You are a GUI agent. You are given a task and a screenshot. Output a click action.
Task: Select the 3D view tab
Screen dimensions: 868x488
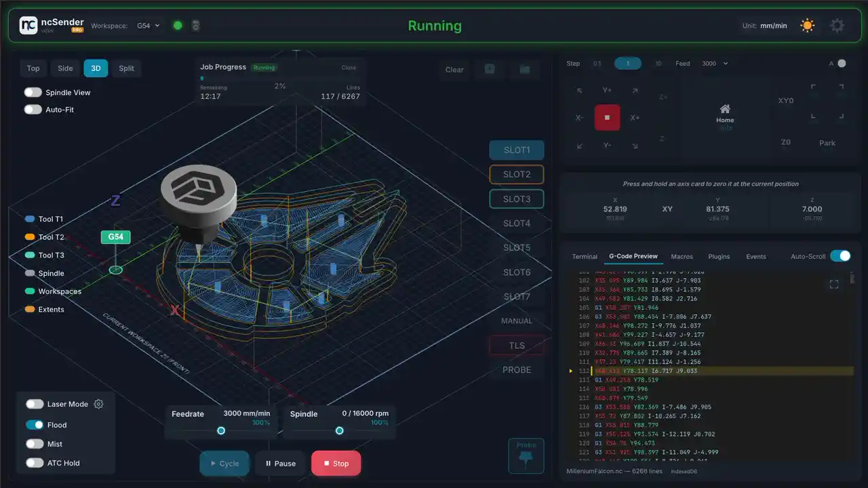(x=96, y=68)
